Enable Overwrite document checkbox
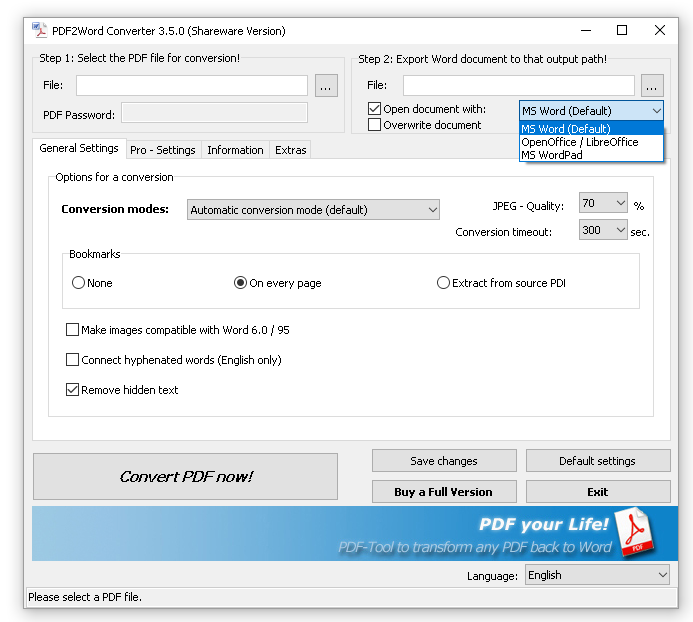This screenshot has width=693, height=622. (374, 125)
